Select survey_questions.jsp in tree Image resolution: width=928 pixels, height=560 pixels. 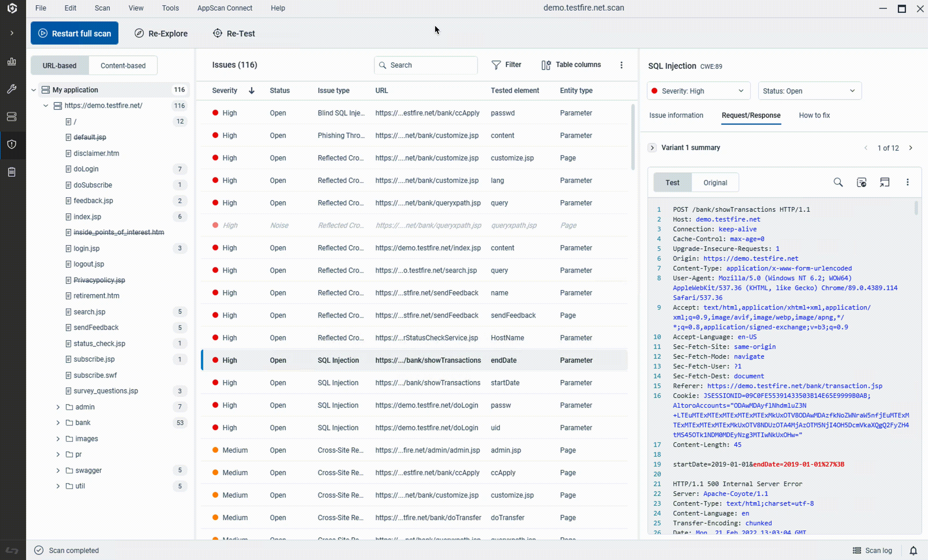105,391
